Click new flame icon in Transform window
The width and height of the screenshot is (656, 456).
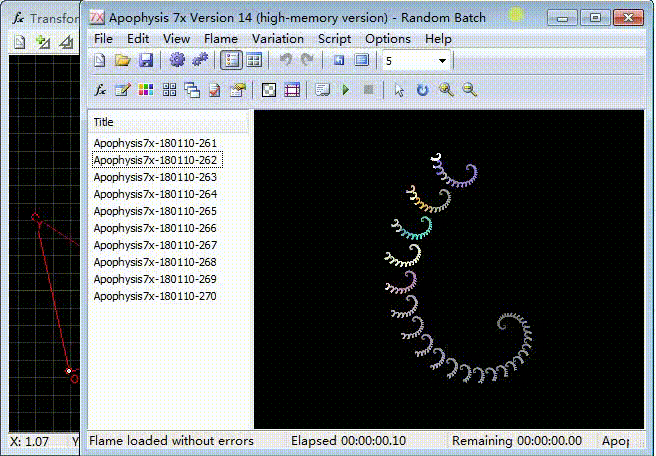20,42
